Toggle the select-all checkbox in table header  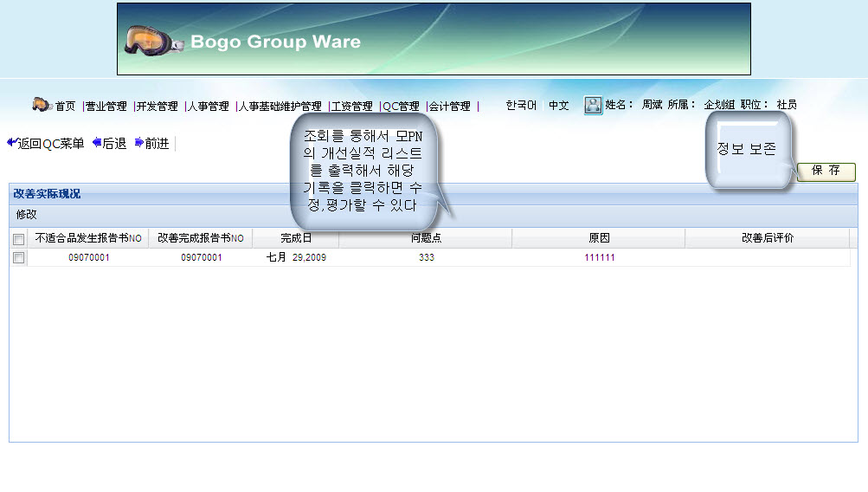point(19,239)
